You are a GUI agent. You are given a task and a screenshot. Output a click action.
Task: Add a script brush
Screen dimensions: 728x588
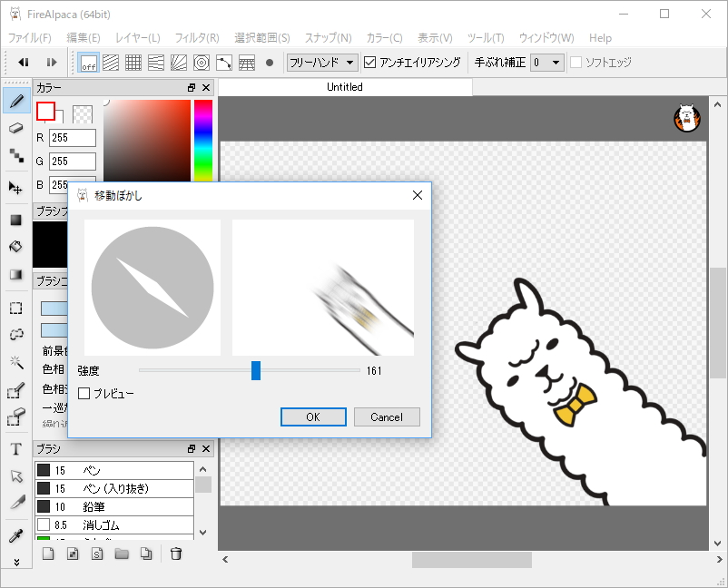pyautogui.click(x=97, y=554)
